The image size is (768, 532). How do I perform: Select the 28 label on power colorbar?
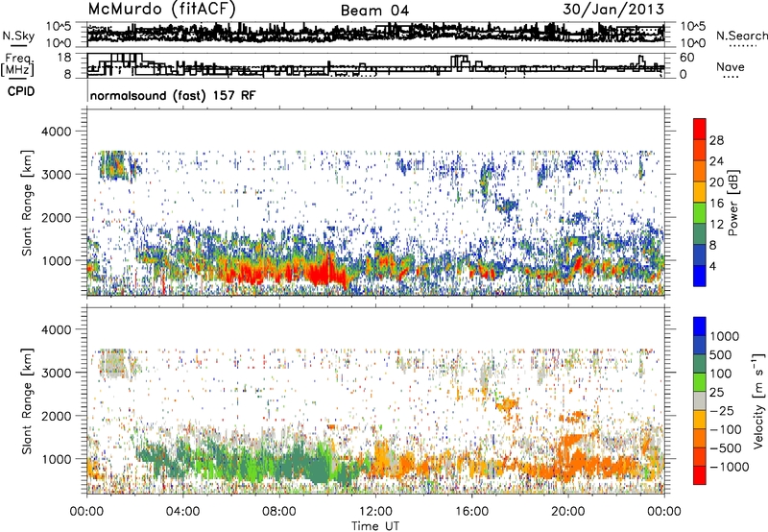(x=716, y=140)
